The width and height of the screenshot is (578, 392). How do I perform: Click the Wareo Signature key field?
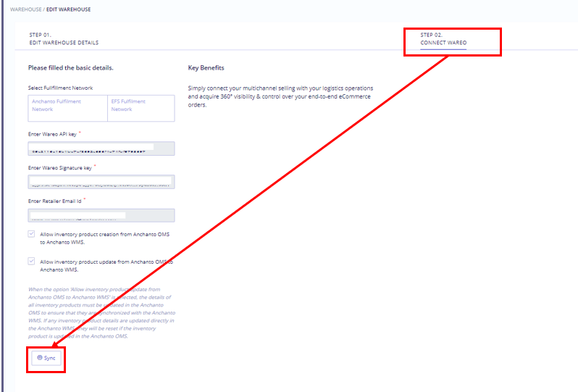click(x=101, y=182)
